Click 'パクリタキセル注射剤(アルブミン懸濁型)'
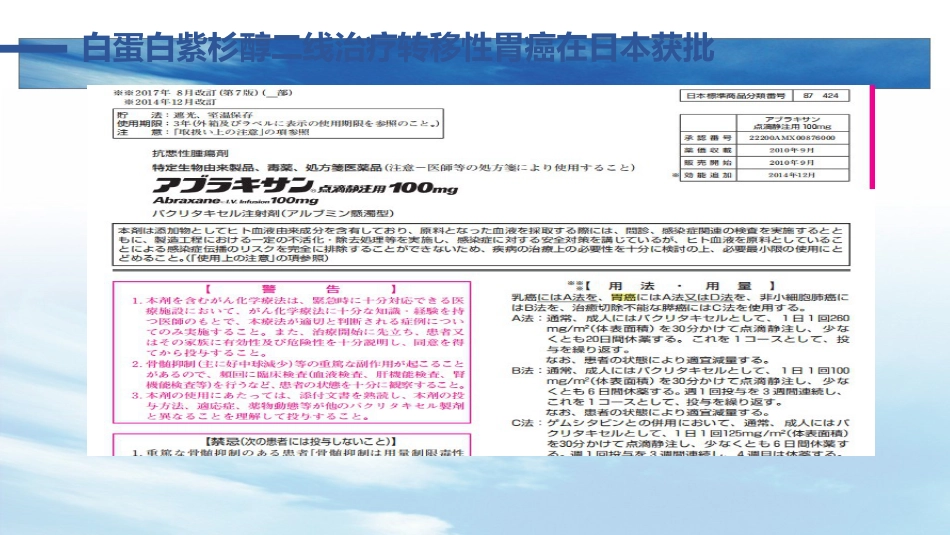Image resolution: width=950 pixels, height=535 pixels. tap(273, 213)
